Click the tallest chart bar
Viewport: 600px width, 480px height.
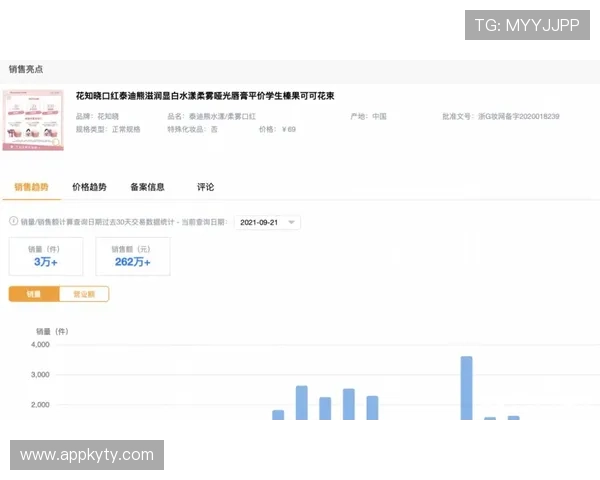pos(466,388)
